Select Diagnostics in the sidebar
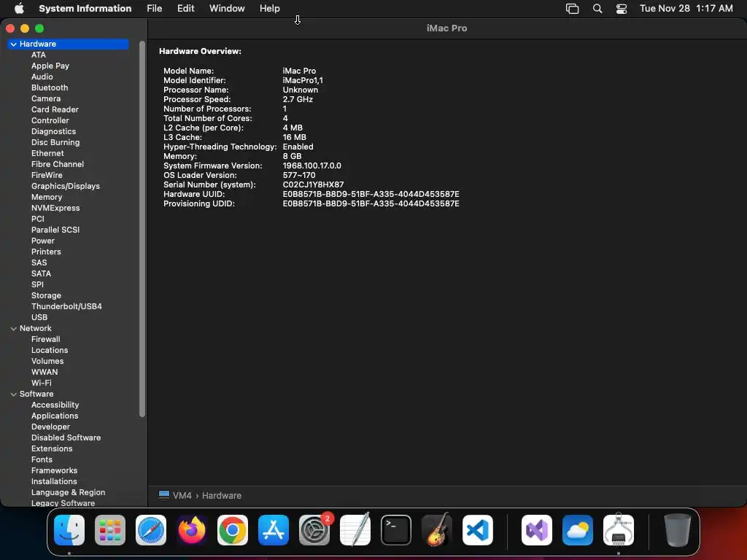Screen dimensions: 747x560 click(x=53, y=131)
